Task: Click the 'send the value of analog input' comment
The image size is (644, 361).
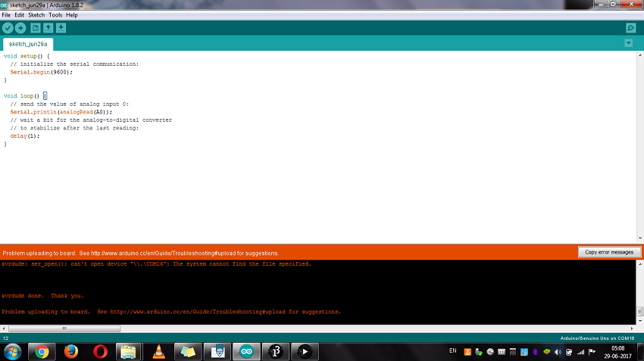Action: 70,104
